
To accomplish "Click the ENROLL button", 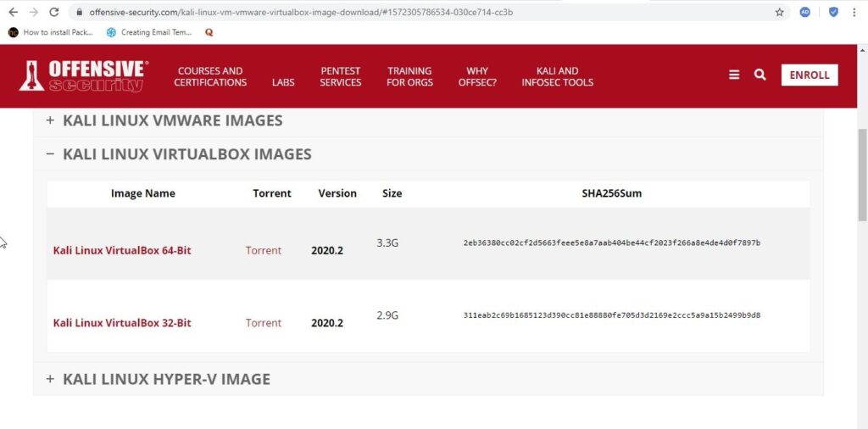I will [810, 75].
